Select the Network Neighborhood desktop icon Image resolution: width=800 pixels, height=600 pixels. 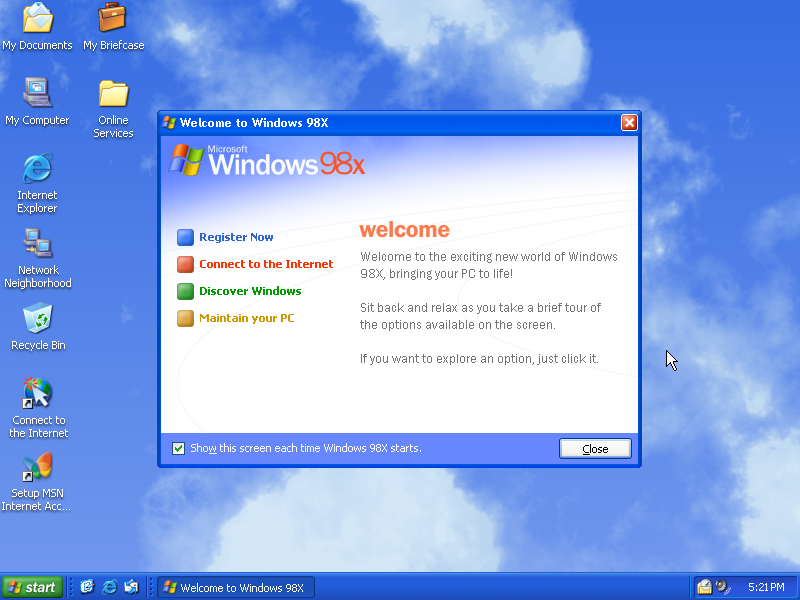click(37, 258)
